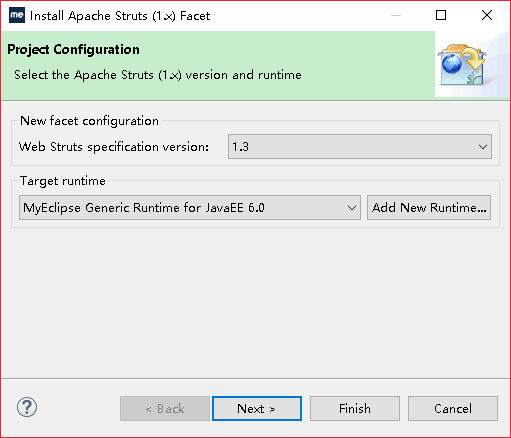This screenshot has width=511, height=438.
Task: Minimize the facet installation dialog
Action: 396,15
